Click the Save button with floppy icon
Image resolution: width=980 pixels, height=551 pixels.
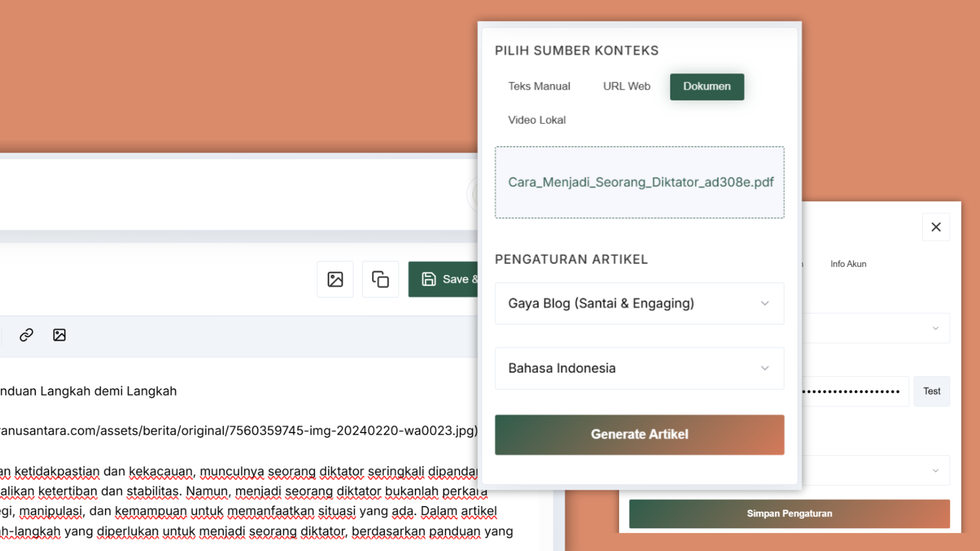(443, 279)
